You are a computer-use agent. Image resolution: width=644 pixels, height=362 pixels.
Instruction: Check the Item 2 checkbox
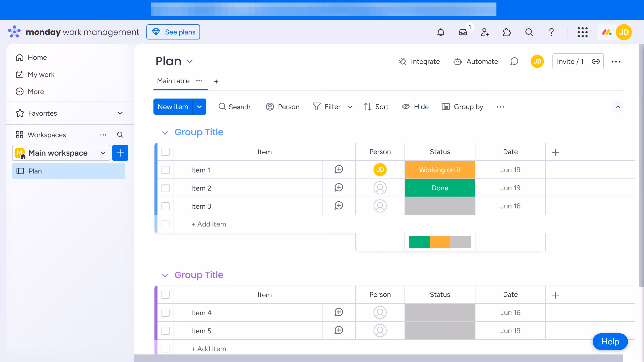(x=166, y=188)
